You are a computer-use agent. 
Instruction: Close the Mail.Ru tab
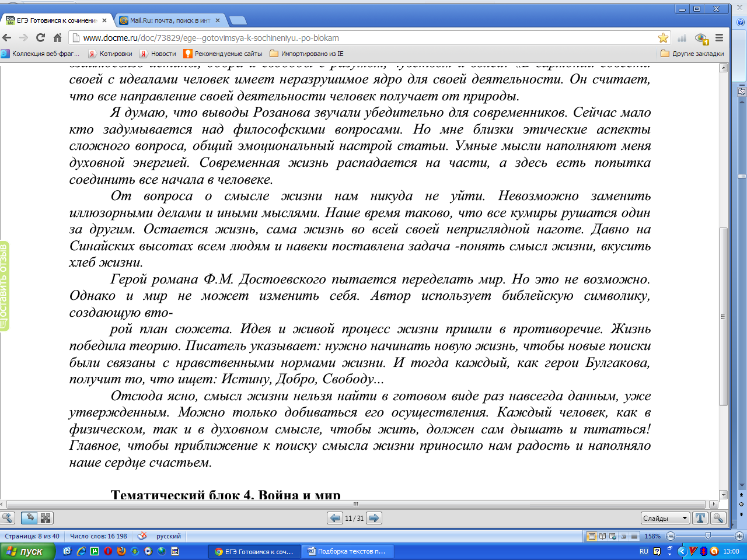pos(218,20)
